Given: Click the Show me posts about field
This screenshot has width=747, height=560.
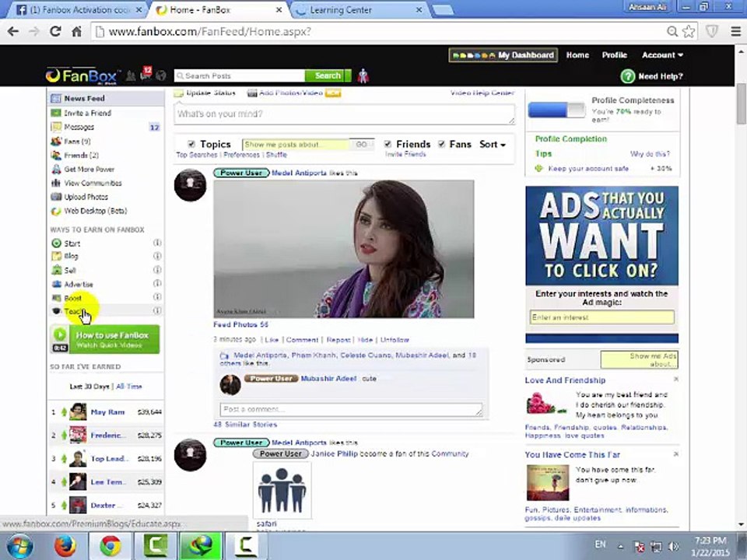Looking at the screenshot, I should coord(296,145).
